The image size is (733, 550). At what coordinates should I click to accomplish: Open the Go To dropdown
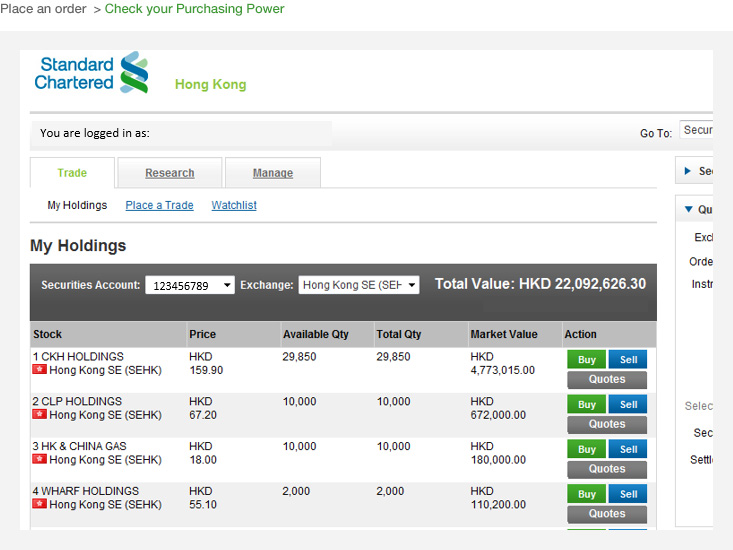pyautogui.click(x=696, y=130)
